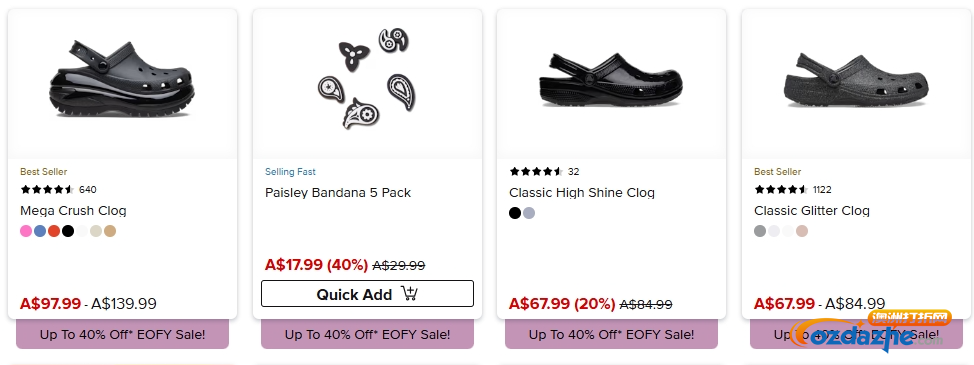
Task: Pick red swatch for Mega Crush Clog
Action: pos(54,231)
